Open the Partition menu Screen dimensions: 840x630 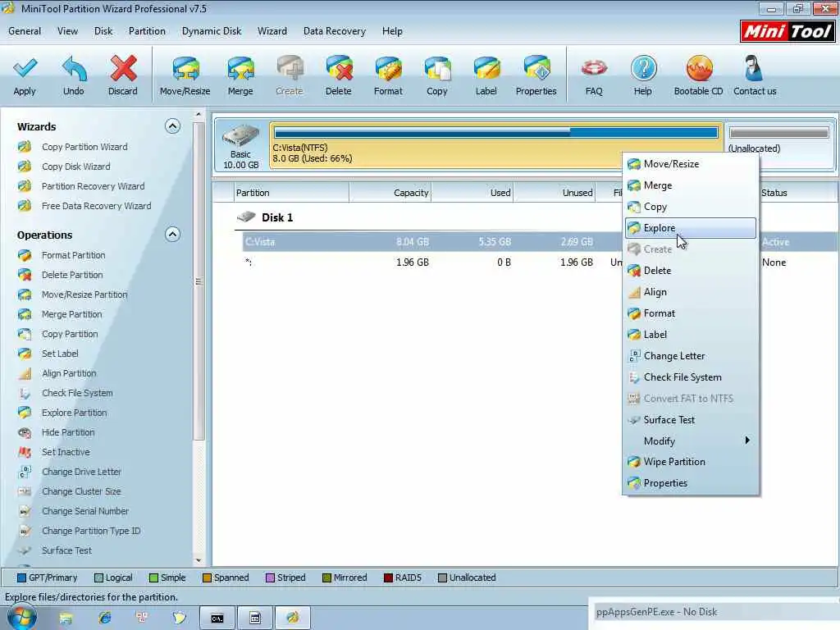pos(147,31)
